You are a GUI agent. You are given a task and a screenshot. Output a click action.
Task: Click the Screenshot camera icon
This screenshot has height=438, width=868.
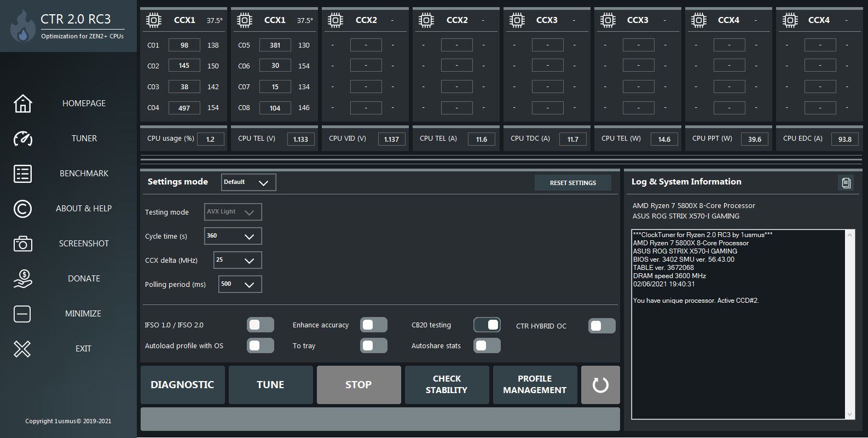pyautogui.click(x=22, y=244)
